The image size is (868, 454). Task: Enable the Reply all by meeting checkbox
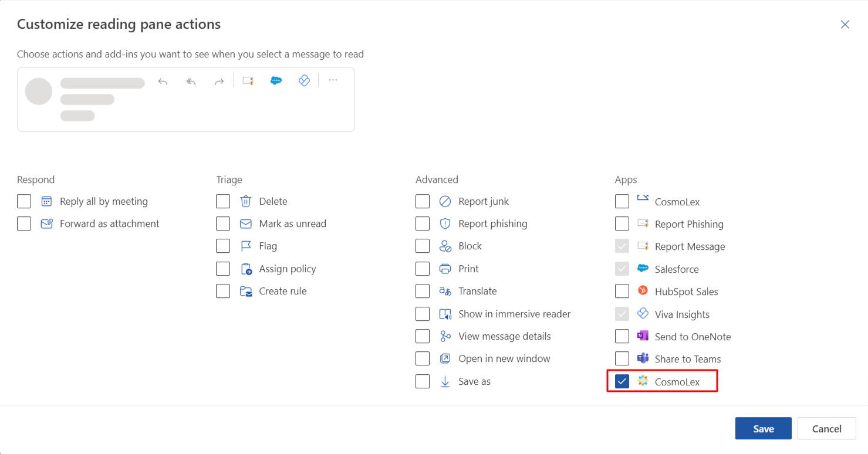[24, 201]
